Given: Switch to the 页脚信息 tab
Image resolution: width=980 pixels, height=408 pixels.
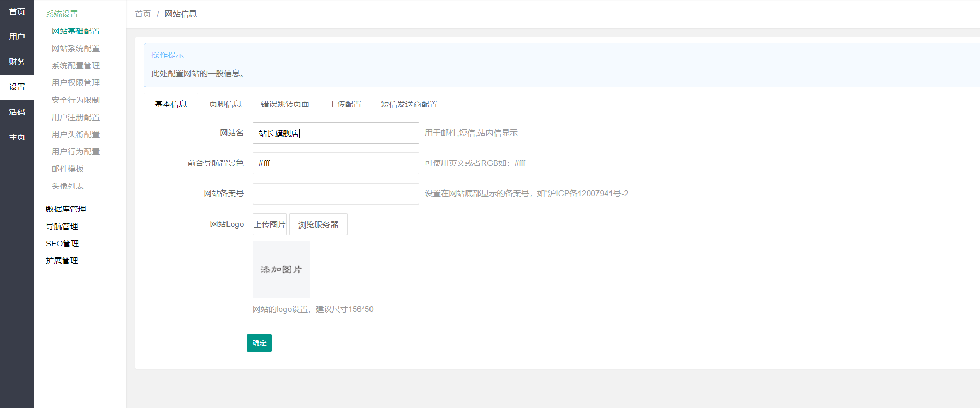Looking at the screenshot, I should (x=225, y=104).
